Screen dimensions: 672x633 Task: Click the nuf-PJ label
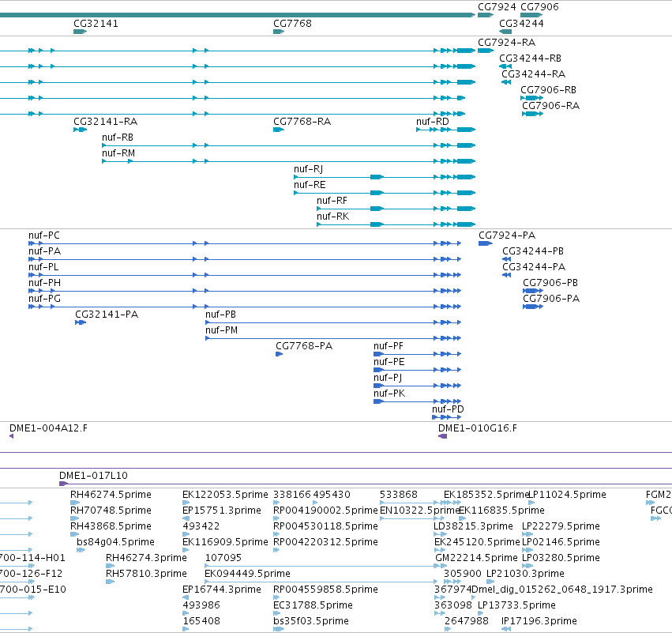click(x=388, y=378)
